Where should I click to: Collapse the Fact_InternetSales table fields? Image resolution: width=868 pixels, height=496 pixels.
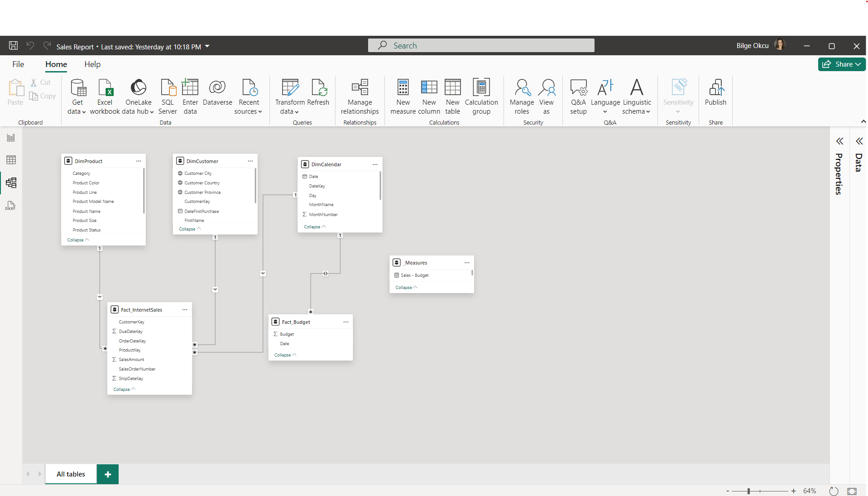[x=123, y=389]
